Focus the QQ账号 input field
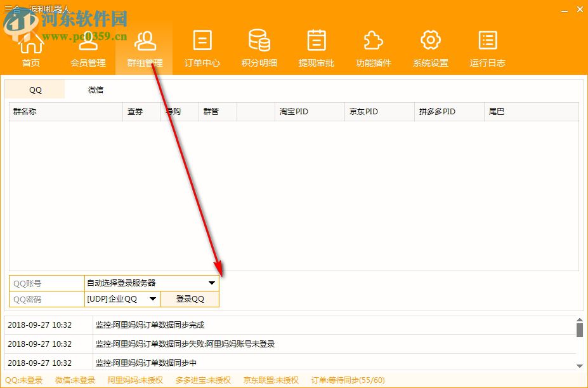Viewport: 588px width, 388px height. point(44,283)
